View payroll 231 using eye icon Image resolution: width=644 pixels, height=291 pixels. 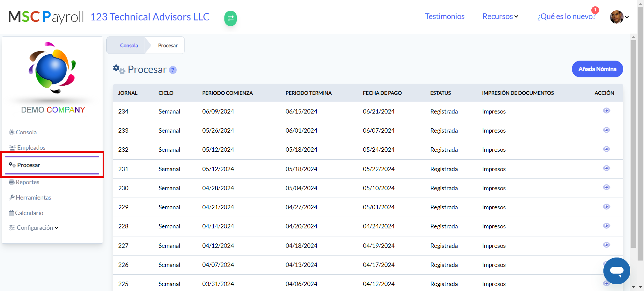(x=606, y=168)
